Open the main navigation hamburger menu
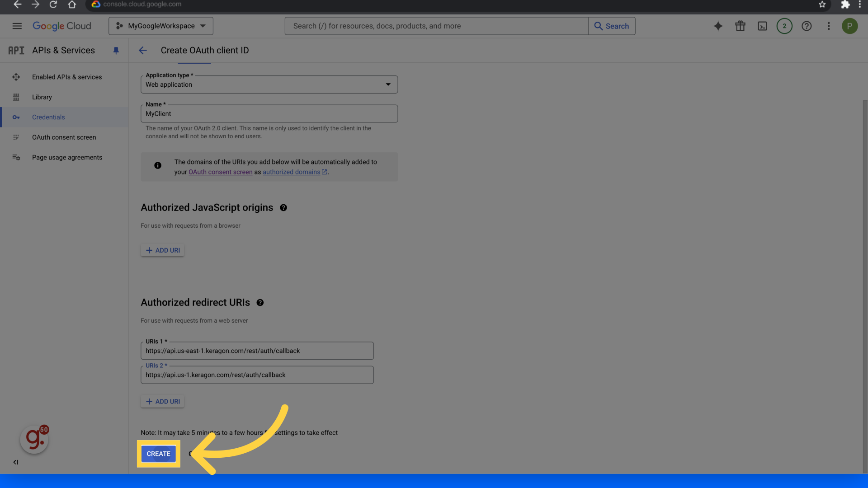Viewport: 868px width, 488px height. pos(17,26)
